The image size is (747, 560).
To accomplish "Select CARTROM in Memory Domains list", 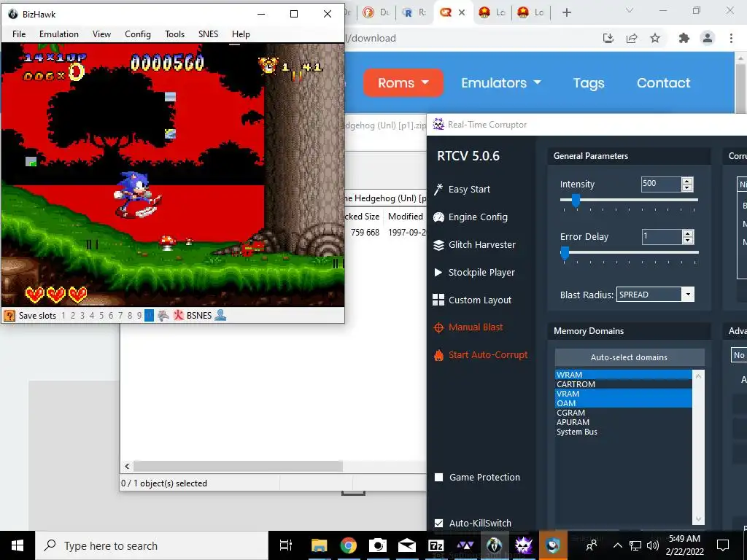I will click(x=623, y=384).
